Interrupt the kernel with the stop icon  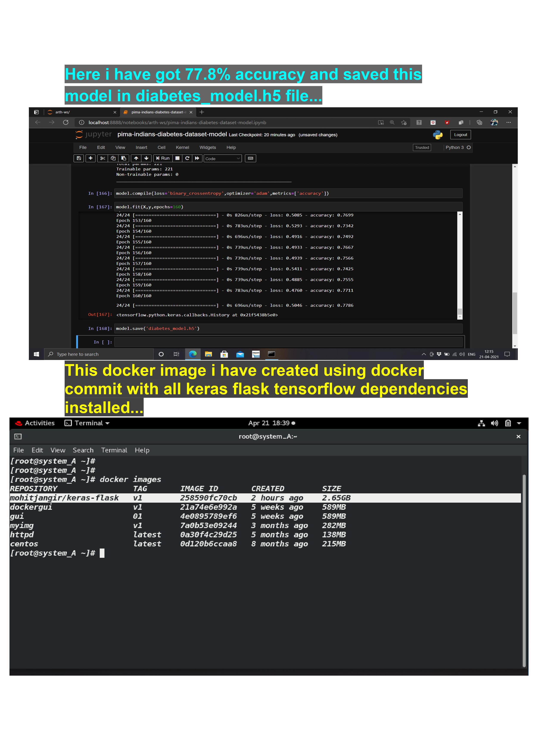tap(177, 158)
